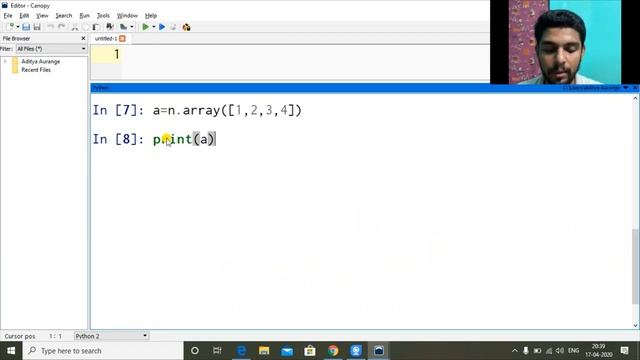Click the In [7] array assignment line
This screenshot has height=360, width=640.
pos(227,110)
